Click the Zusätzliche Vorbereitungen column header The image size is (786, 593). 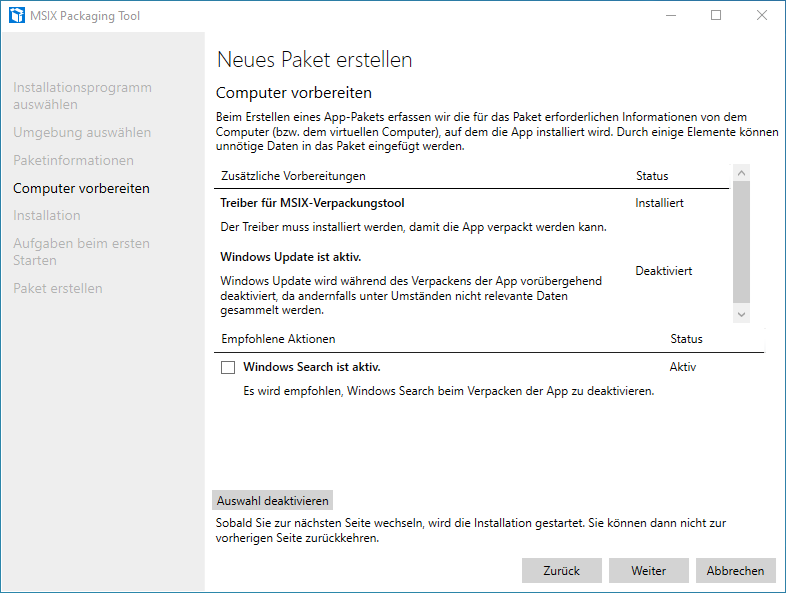(293, 176)
